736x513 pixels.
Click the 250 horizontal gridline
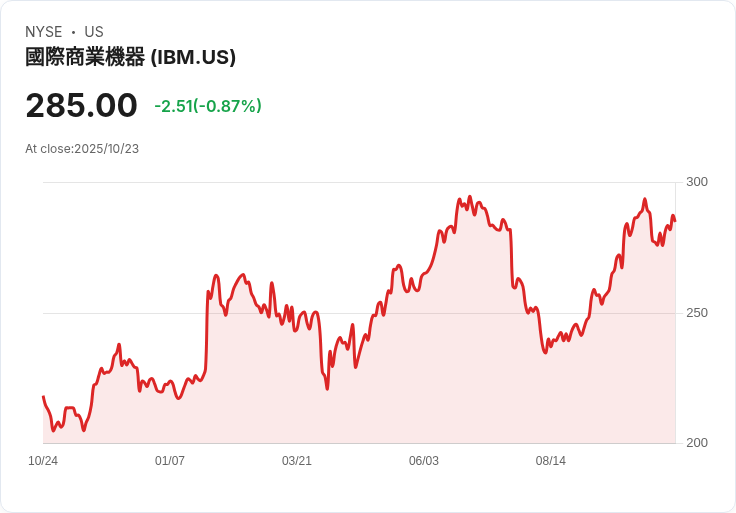pyautogui.click(x=120, y=313)
